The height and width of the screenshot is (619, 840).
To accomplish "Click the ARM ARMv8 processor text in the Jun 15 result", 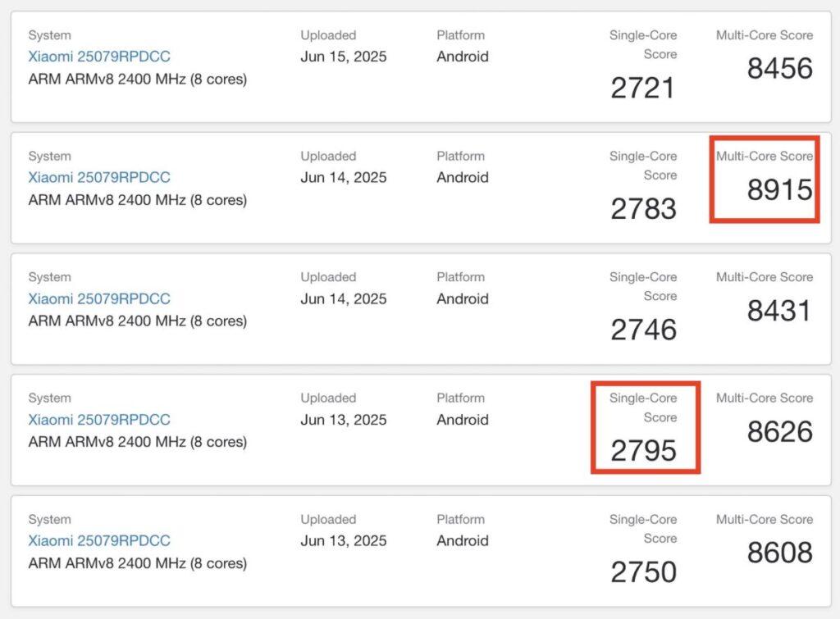I will (x=138, y=80).
